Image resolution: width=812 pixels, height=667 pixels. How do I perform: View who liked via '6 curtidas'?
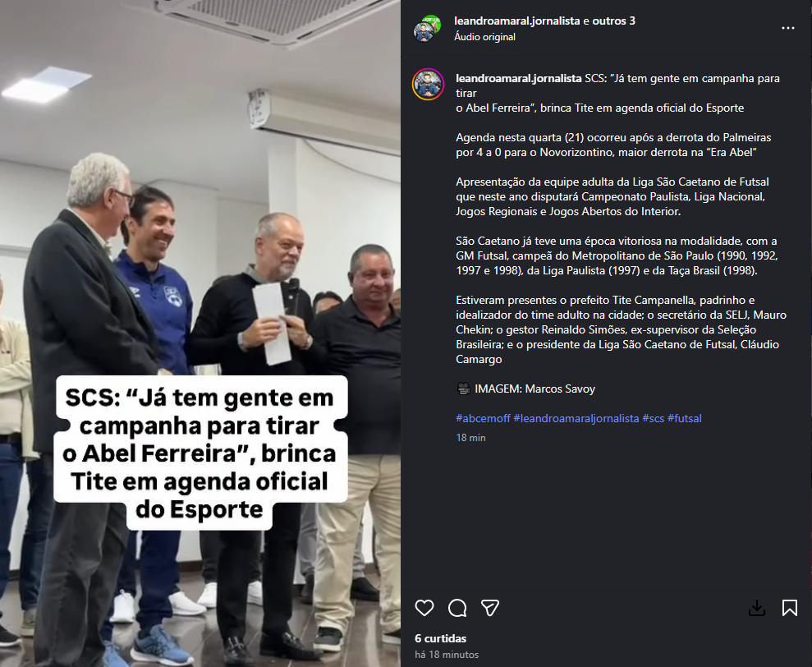pos(440,638)
